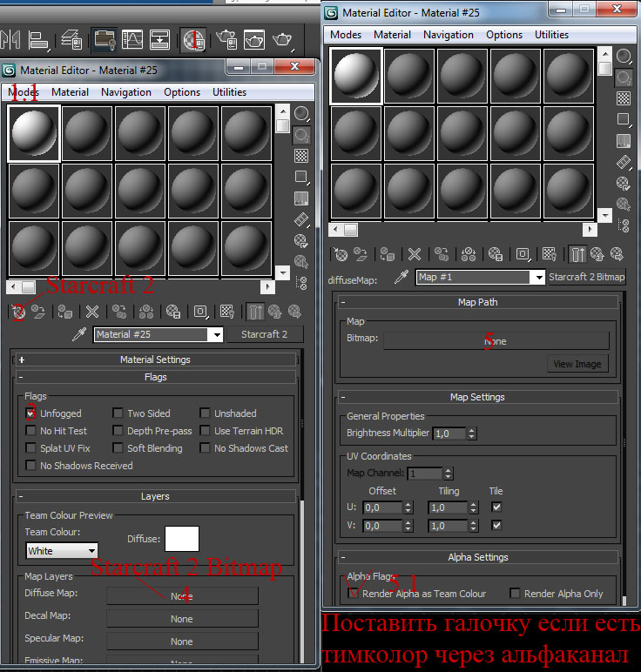The height and width of the screenshot is (672, 641).
Task: Toggle checkered Background in right editor
Action: (x=624, y=98)
